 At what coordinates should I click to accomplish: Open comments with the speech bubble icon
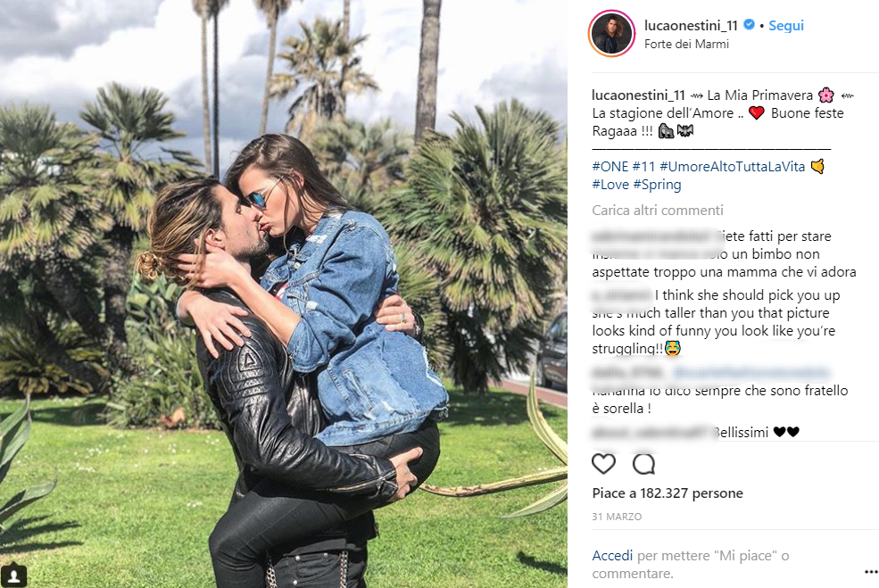point(643,464)
